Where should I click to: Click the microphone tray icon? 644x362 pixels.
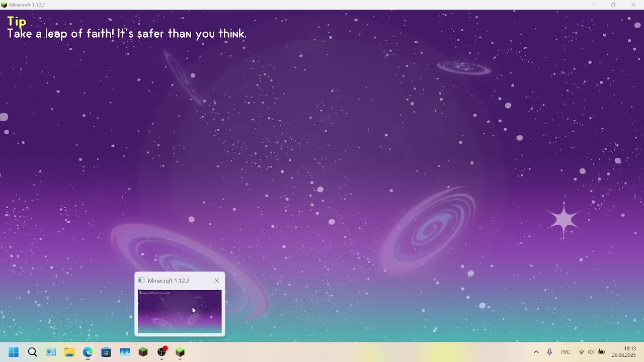click(549, 352)
